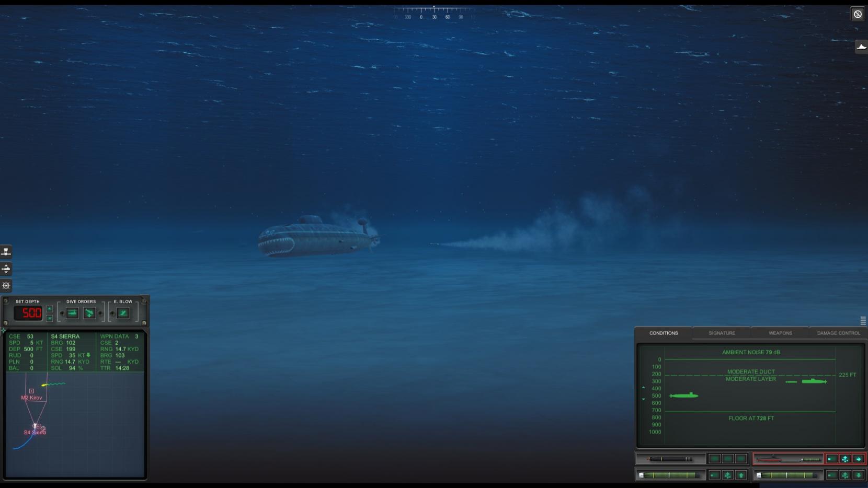The width and height of the screenshot is (868, 488).
Task: Expand the panel via the corner cross-arrow icon
Action: pyautogui.click(x=4, y=330)
